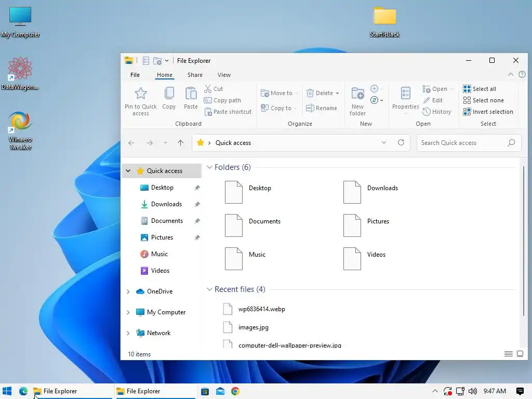Click the Up one level arrow
The height and width of the screenshot is (399, 532).
point(180,143)
